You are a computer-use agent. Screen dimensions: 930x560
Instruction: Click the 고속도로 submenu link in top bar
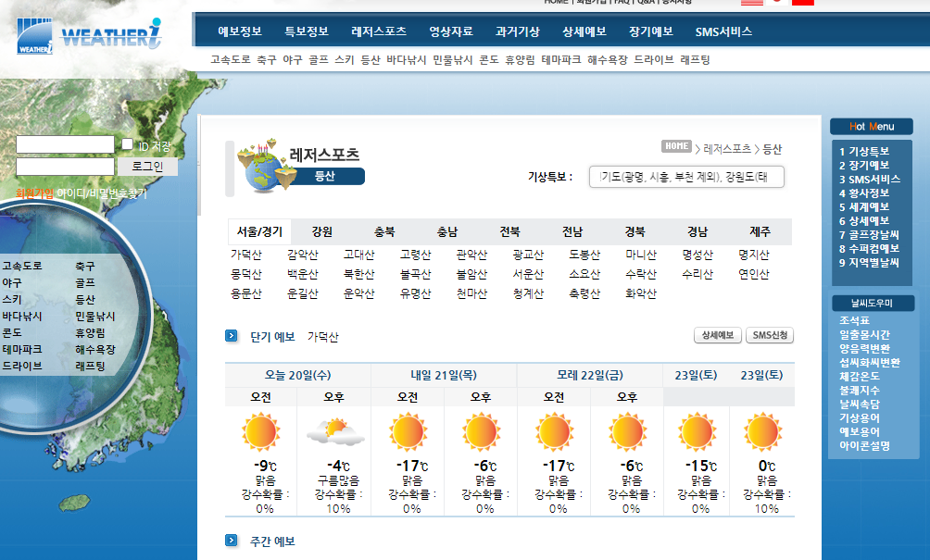click(230, 60)
